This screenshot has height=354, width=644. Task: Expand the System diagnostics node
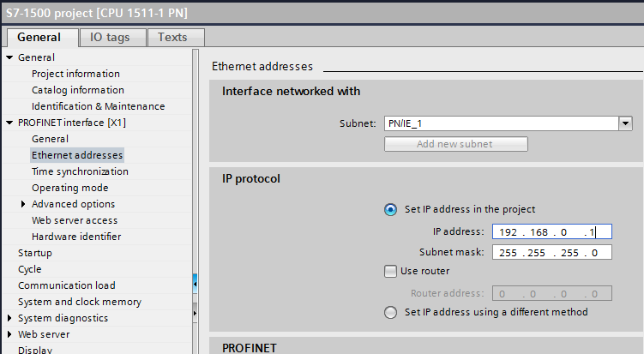tap(9, 318)
